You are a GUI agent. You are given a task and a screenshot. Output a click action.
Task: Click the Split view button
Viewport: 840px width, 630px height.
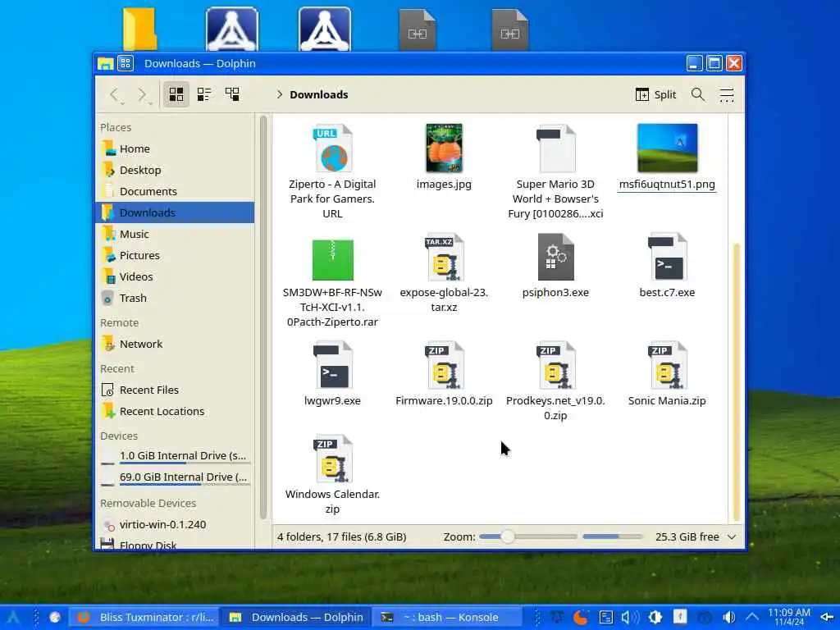(655, 95)
